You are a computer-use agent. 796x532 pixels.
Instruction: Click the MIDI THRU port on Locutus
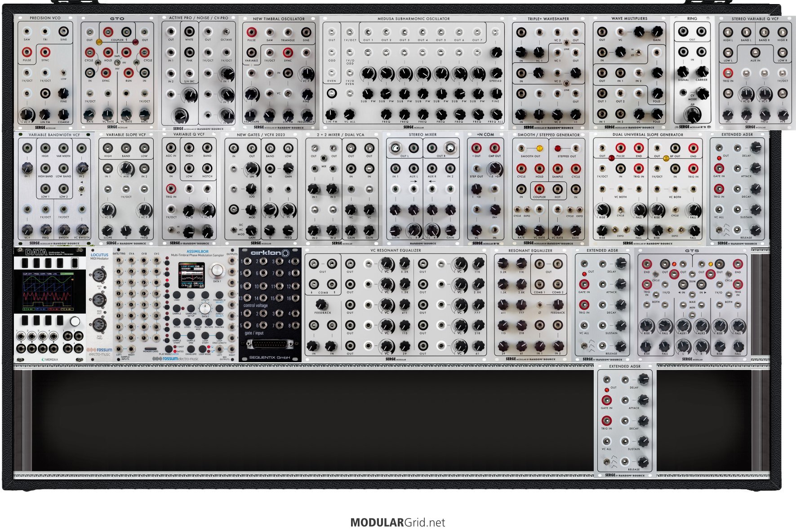tap(98, 325)
